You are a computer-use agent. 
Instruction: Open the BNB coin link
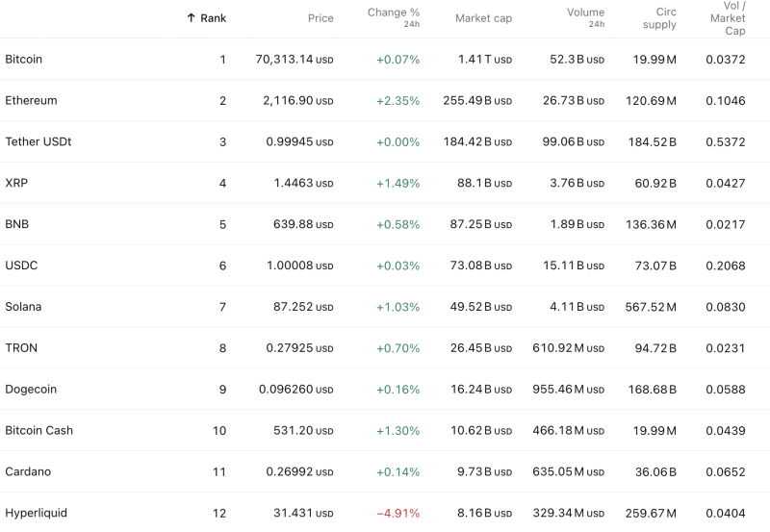[16, 224]
